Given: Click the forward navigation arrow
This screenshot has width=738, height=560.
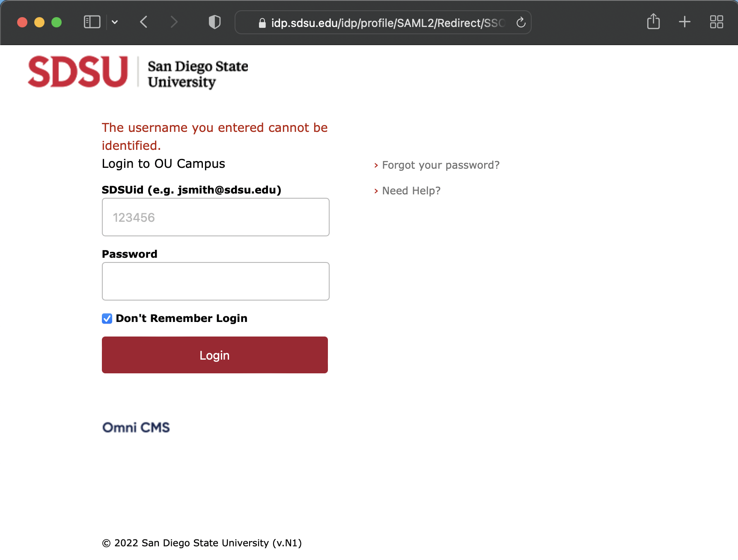Looking at the screenshot, I should pos(174,22).
